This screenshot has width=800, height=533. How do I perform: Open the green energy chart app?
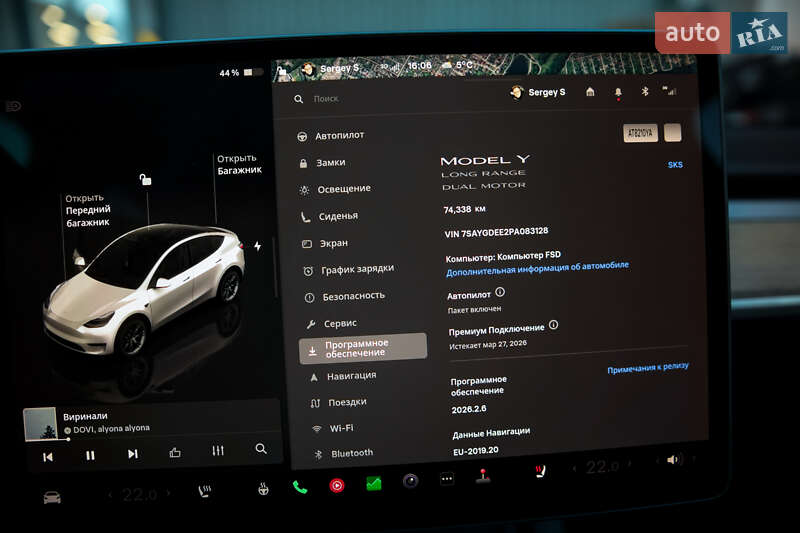tap(374, 483)
